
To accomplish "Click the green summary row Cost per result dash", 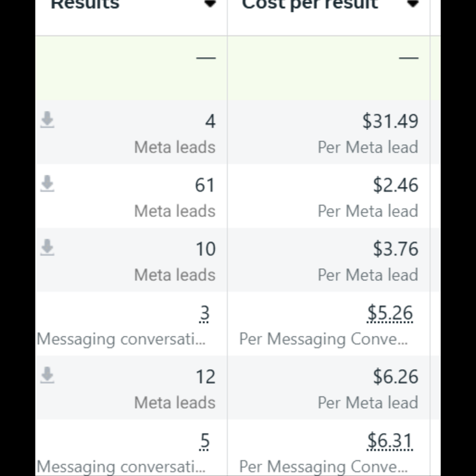I will coord(409,58).
